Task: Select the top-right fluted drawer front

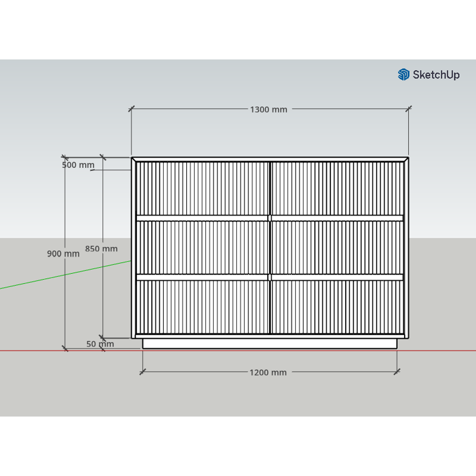Action: [337, 189]
